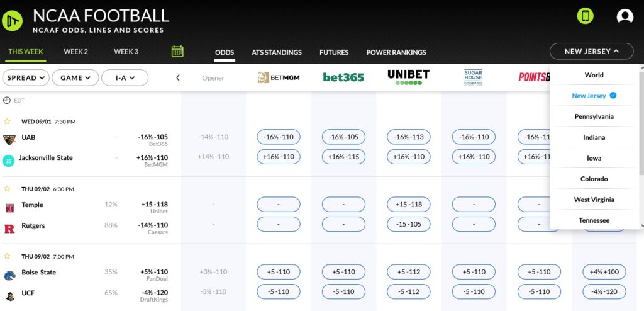This screenshot has width=644, height=311.
Task: Click the green site logo icon
Action: tap(12, 21)
